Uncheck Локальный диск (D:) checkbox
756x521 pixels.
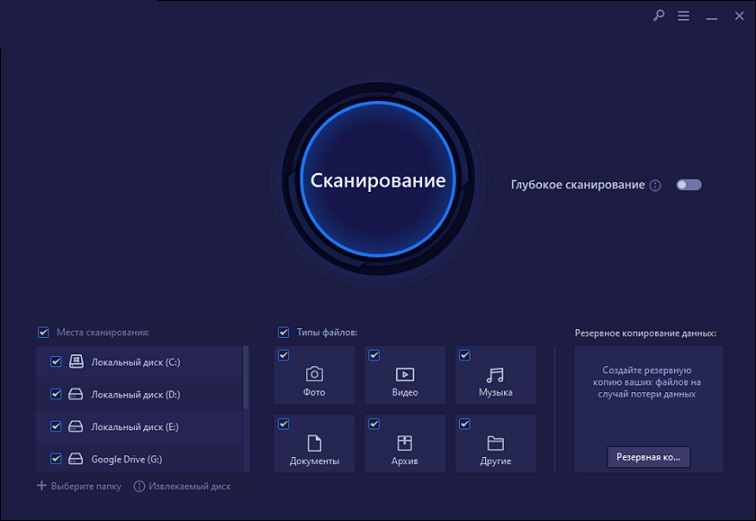pos(56,394)
